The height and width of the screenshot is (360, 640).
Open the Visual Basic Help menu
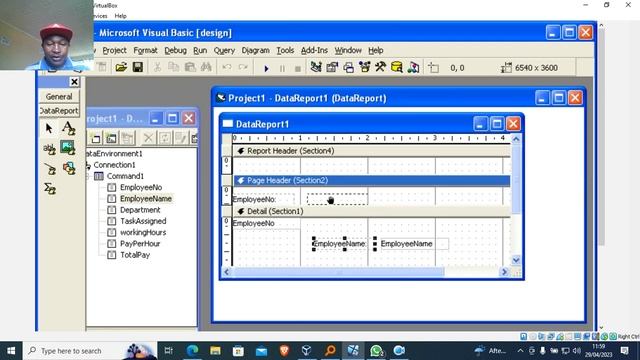coord(376,50)
